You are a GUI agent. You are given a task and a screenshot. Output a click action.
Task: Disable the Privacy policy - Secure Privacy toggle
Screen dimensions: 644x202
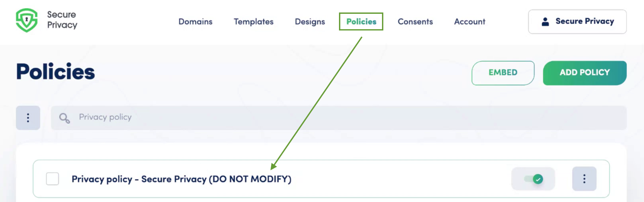pyautogui.click(x=533, y=179)
